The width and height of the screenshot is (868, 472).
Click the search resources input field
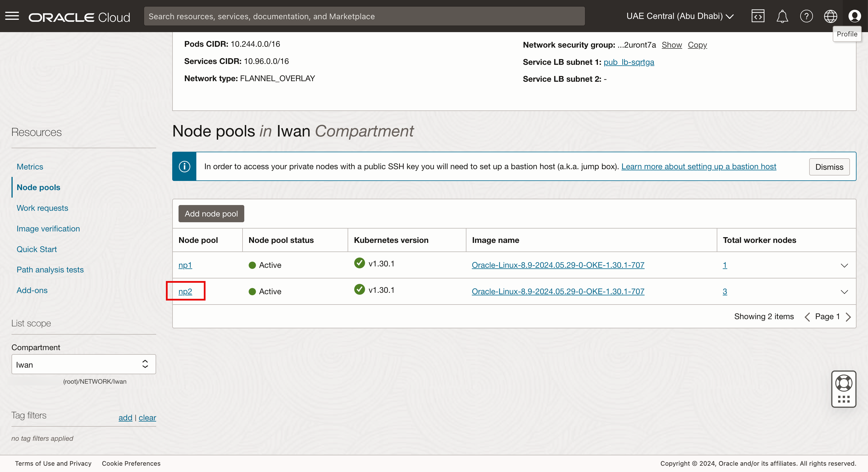364,16
